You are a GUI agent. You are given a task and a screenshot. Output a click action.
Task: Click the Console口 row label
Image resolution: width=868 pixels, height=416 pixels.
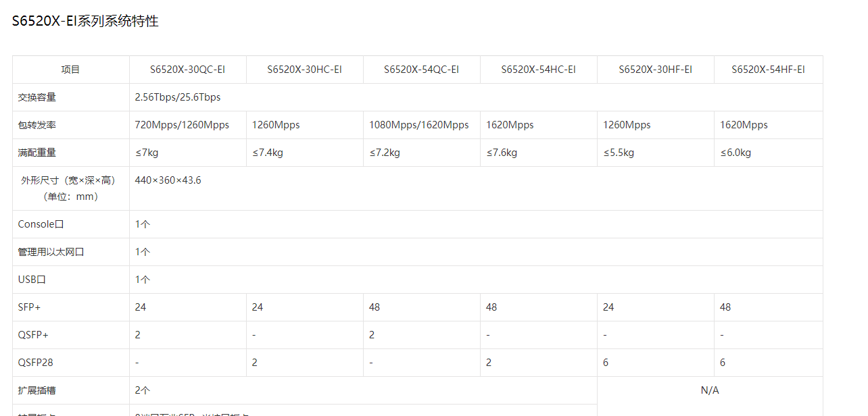(x=41, y=224)
